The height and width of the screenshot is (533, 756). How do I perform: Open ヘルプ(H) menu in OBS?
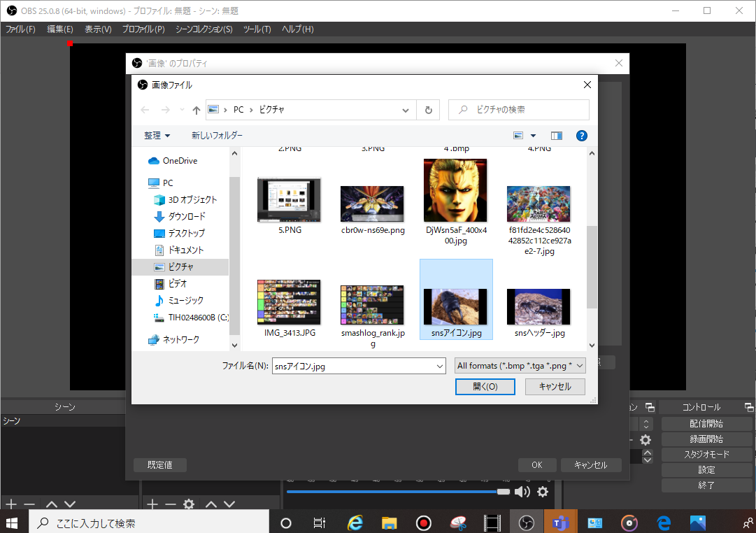[x=297, y=29]
